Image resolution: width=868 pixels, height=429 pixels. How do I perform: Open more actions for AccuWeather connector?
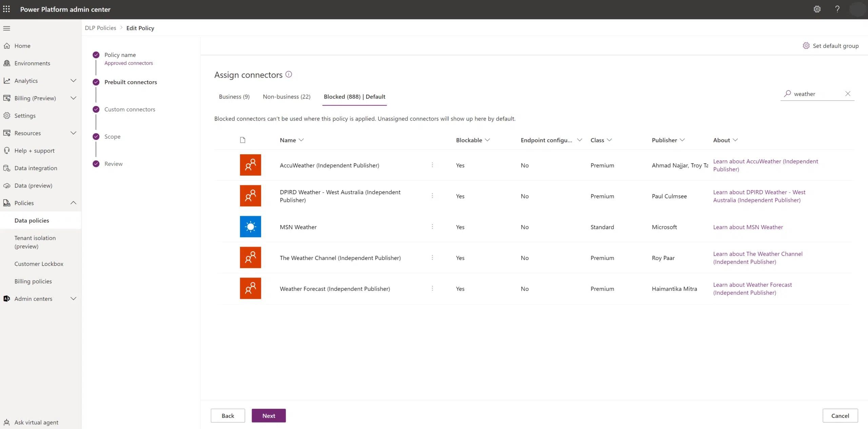[432, 165]
